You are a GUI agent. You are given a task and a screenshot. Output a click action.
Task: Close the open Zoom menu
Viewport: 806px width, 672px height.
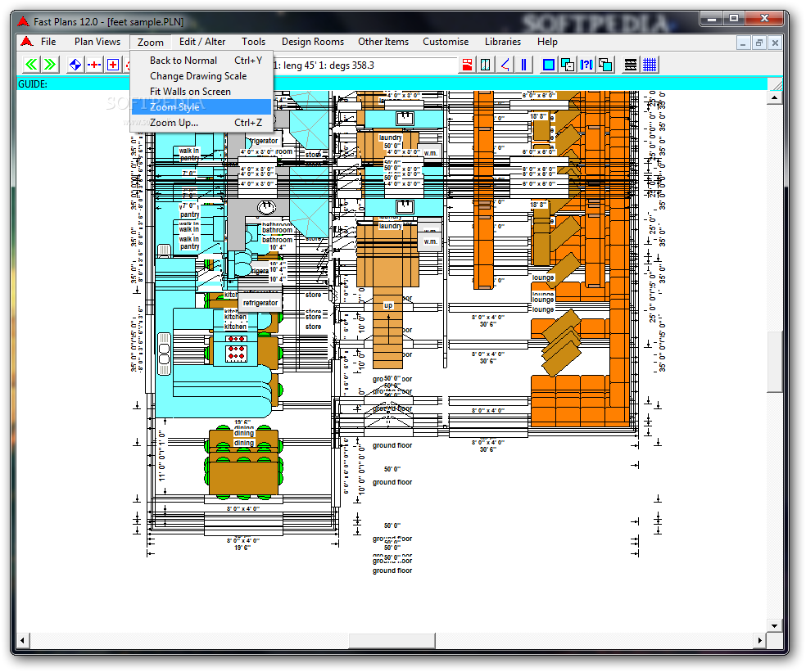[150, 42]
